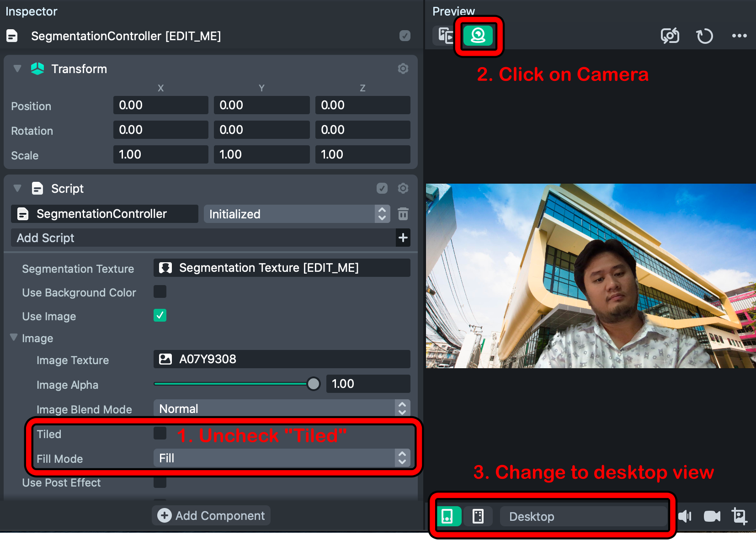Click the Position Y value field
The width and height of the screenshot is (756, 540).
tap(262, 105)
